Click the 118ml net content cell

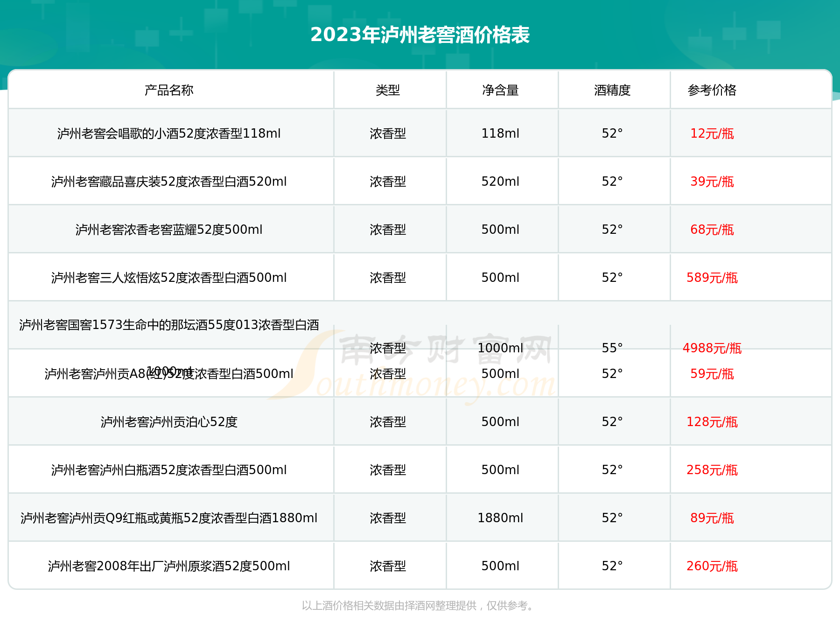click(x=500, y=133)
